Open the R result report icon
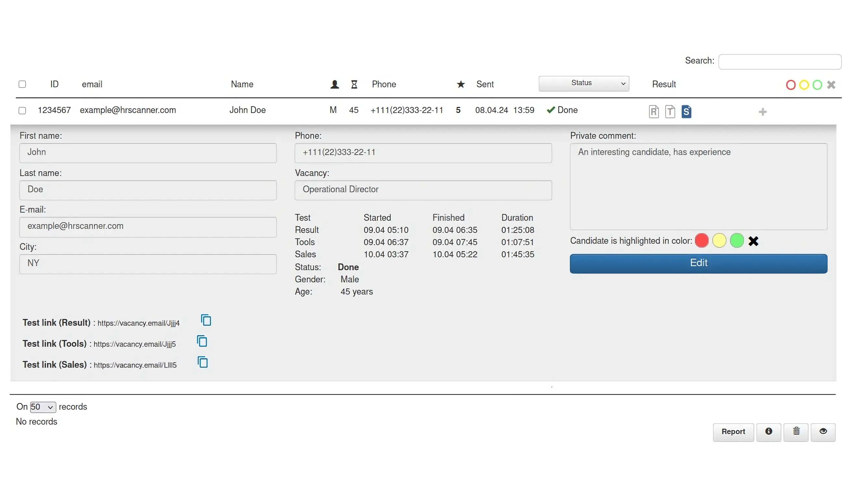Screen dimensions: 858x504 click(x=653, y=112)
